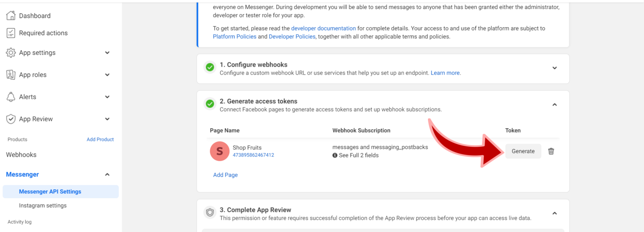Click the Required actions checklist icon
This screenshot has width=644, height=232.
pos(11,33)
